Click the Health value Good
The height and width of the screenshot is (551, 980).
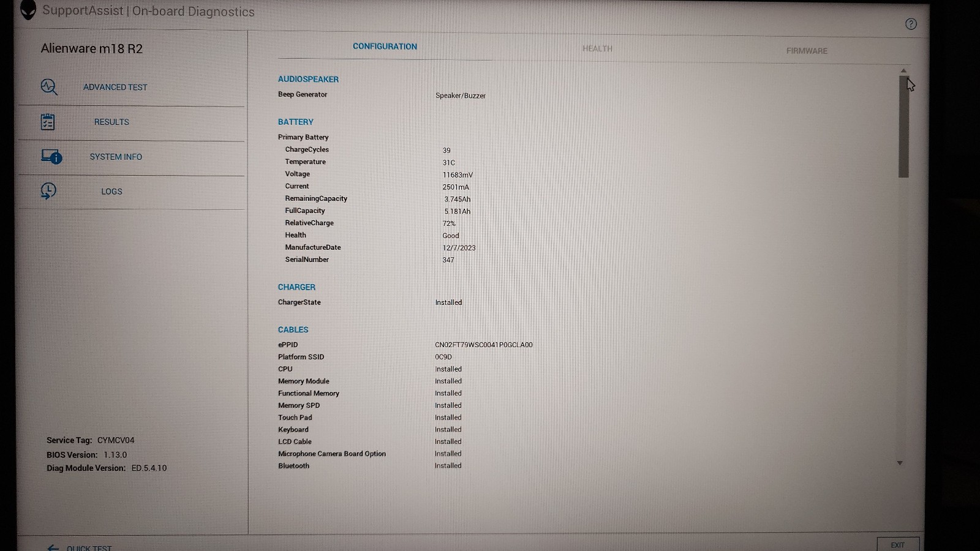pyautogui.click(x=451, y=236)
